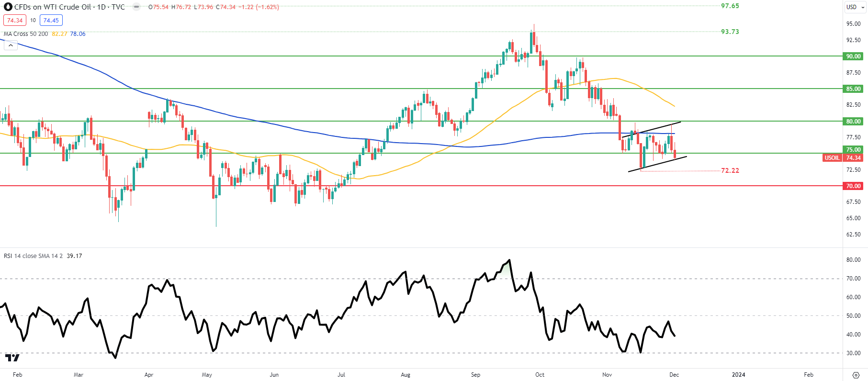Click the 74.45 buy price button

[51, 20]
